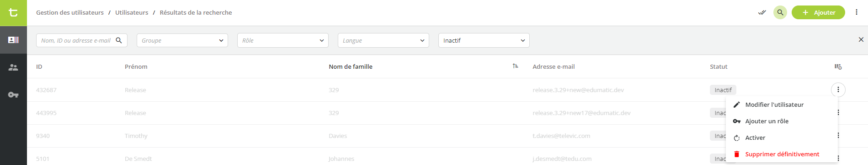Expand the Rôle dropdown filter
Viewport: 868px width, 165px height.
click(x=283, y=40)
